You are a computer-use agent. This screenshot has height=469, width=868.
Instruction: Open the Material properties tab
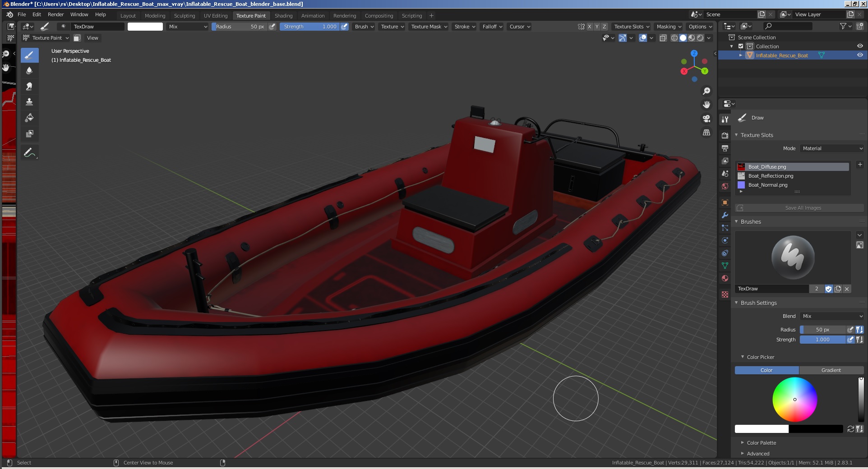pos(725,278)
